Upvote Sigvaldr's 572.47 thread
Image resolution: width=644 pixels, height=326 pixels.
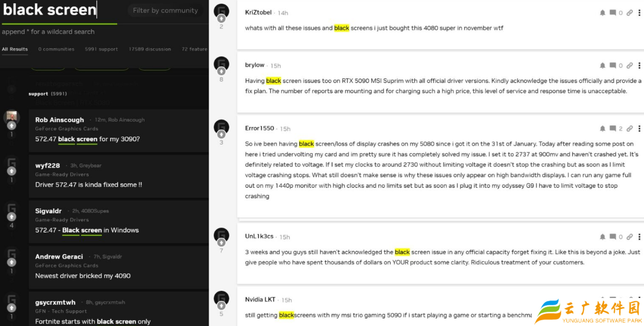(x=11, y=217)
